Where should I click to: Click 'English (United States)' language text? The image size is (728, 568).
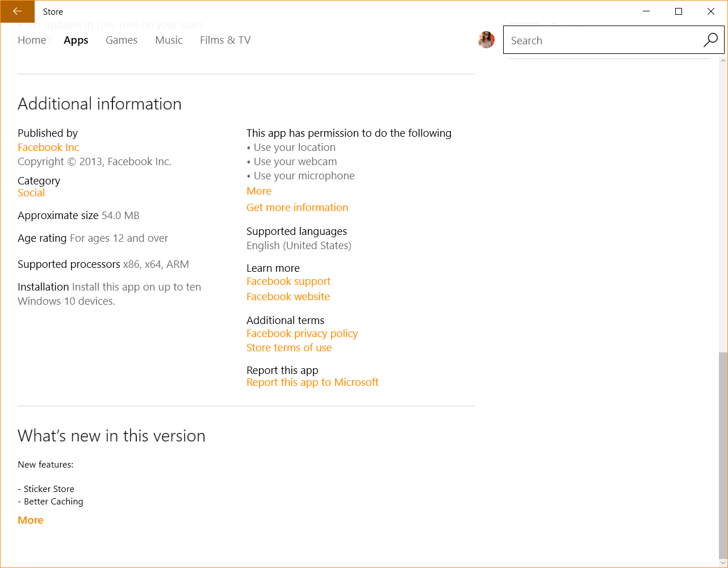(x=299, y=245)
